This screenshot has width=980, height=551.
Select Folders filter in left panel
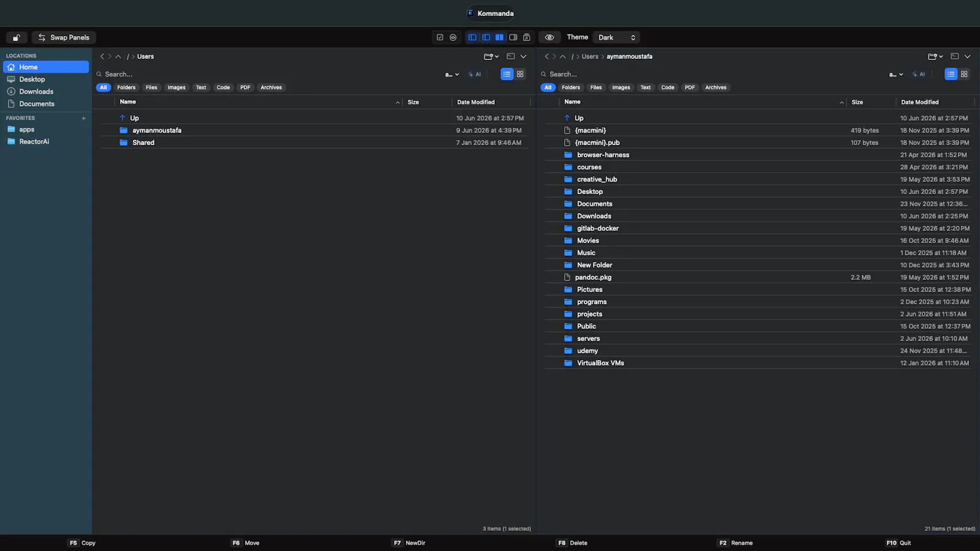pos(126,88)
